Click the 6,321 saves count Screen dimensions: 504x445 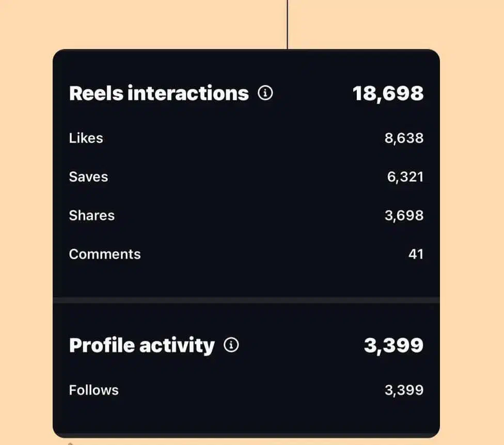pos(405,177)
